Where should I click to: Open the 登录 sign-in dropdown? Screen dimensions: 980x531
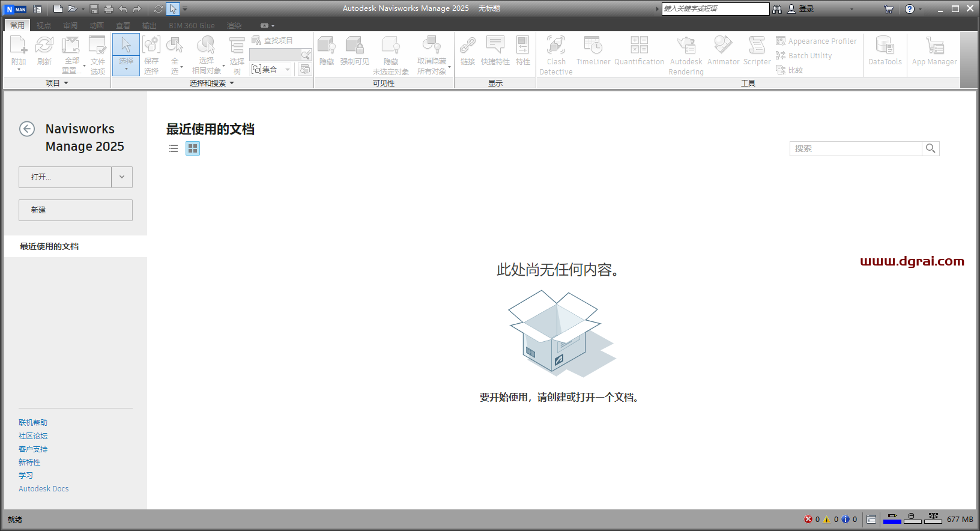point(851,9)
